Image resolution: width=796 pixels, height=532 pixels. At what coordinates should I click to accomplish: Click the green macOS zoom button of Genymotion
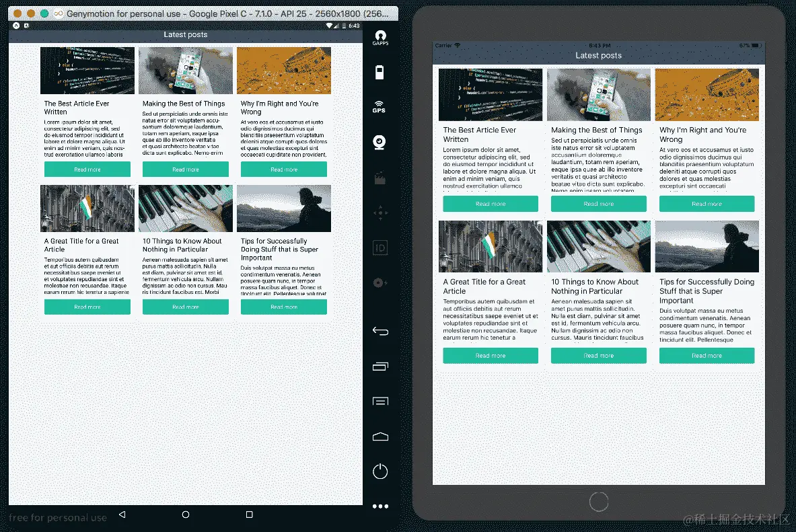coord(44,13)
